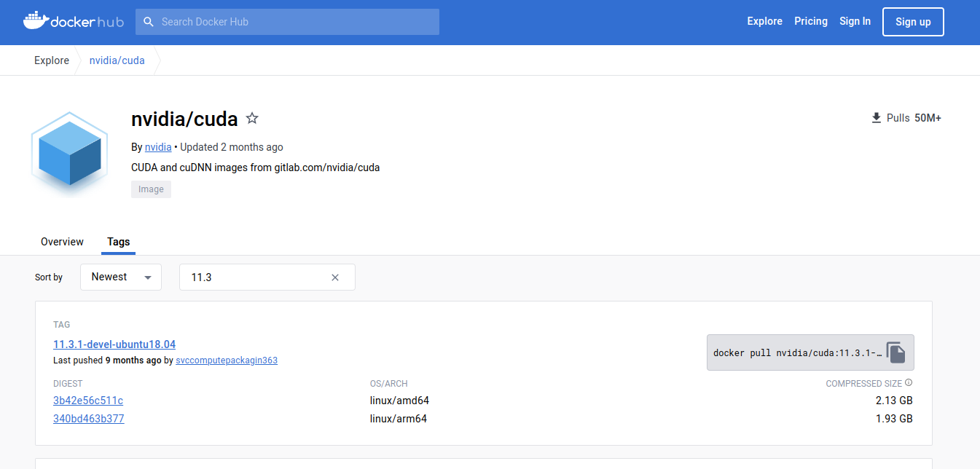The image size is (980, 469).
Task: Click the linux/arm64 entry
Action: pyautogui.click(x=399, y=419)
